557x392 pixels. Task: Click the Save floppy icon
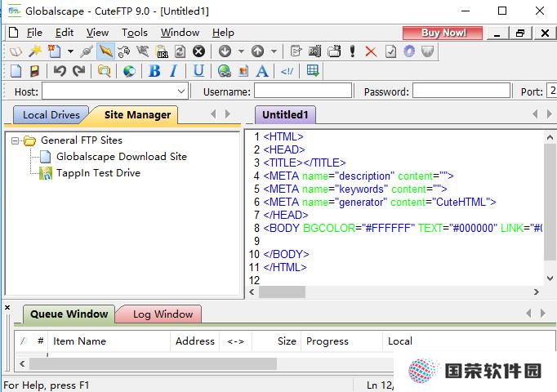coord(34,71)
